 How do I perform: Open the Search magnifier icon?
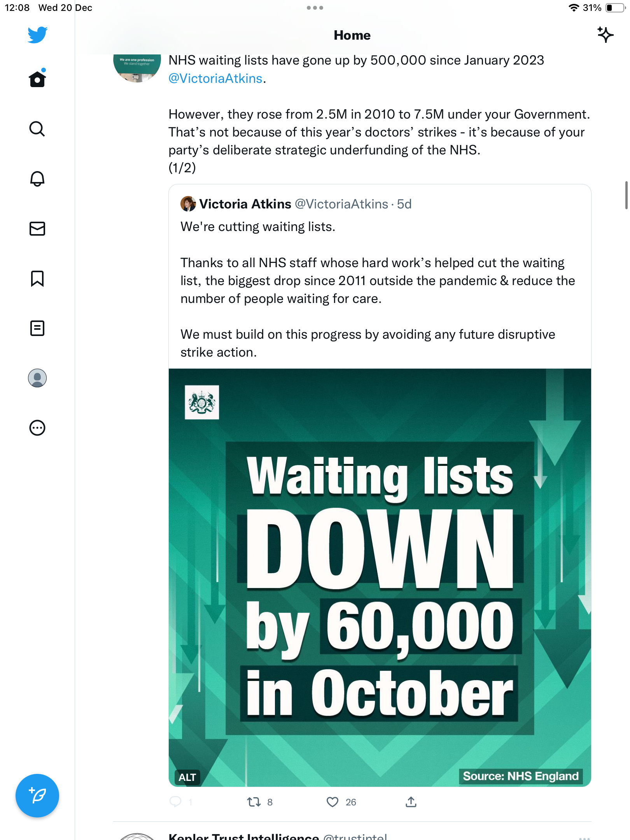[37, 129]
